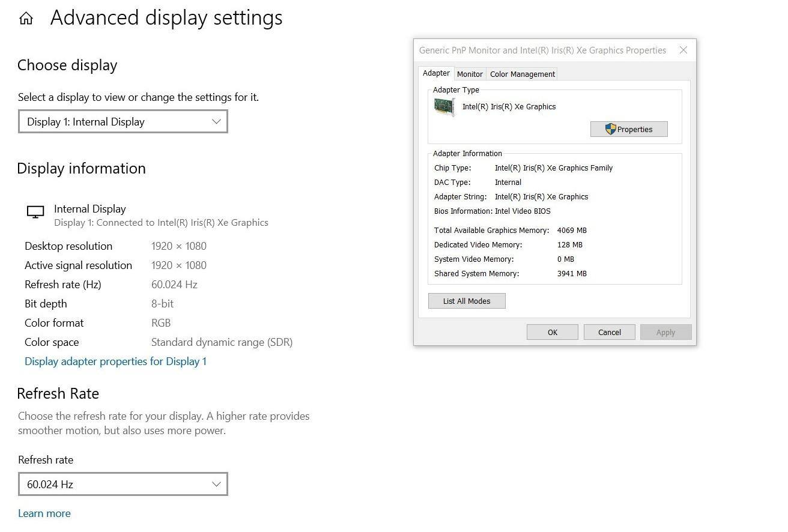Open Display adapter properties for Display 1
Viewport: 788px width, 532px height.
[x=115, y=361]
